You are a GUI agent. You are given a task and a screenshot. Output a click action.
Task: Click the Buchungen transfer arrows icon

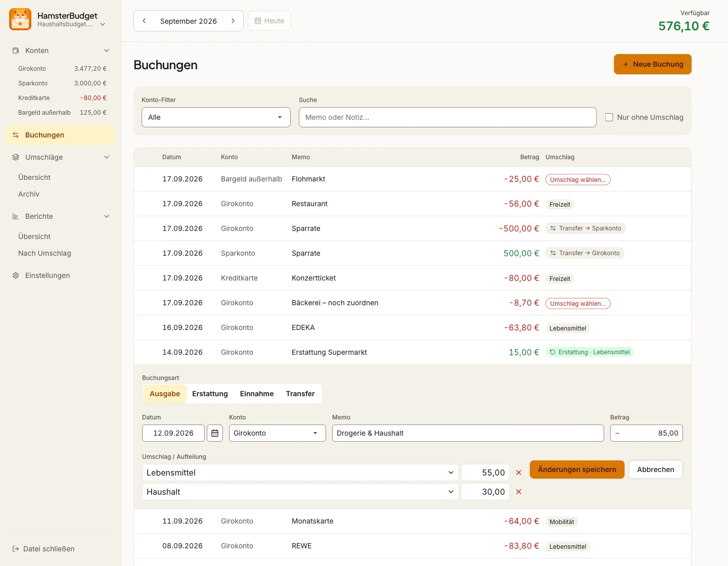click(x=16, y=135)
